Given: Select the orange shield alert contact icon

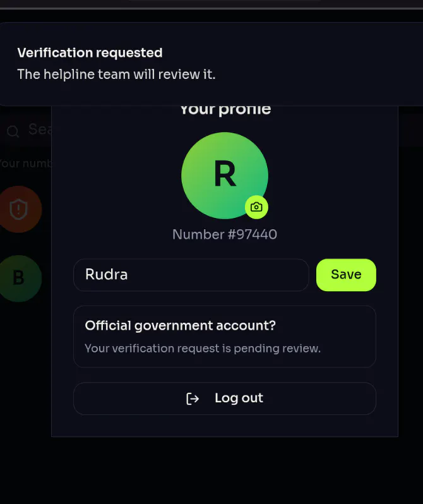Looking at the screenshot, I should click(19, 209).
